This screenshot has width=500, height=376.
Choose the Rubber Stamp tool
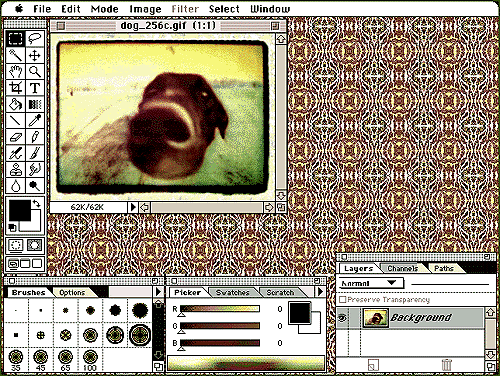coord(15,170)
